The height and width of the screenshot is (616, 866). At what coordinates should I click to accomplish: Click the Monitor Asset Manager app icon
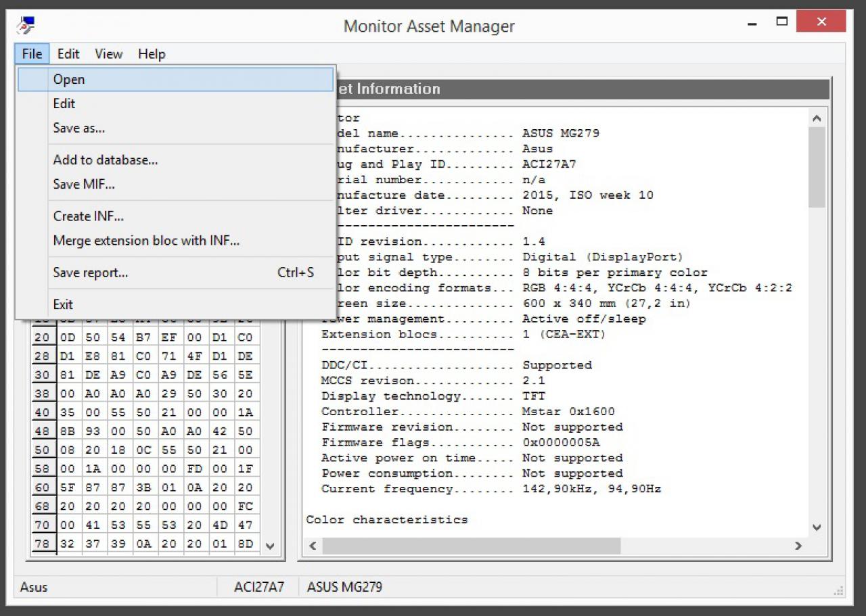pyautogui.click(x=26, y=26)
